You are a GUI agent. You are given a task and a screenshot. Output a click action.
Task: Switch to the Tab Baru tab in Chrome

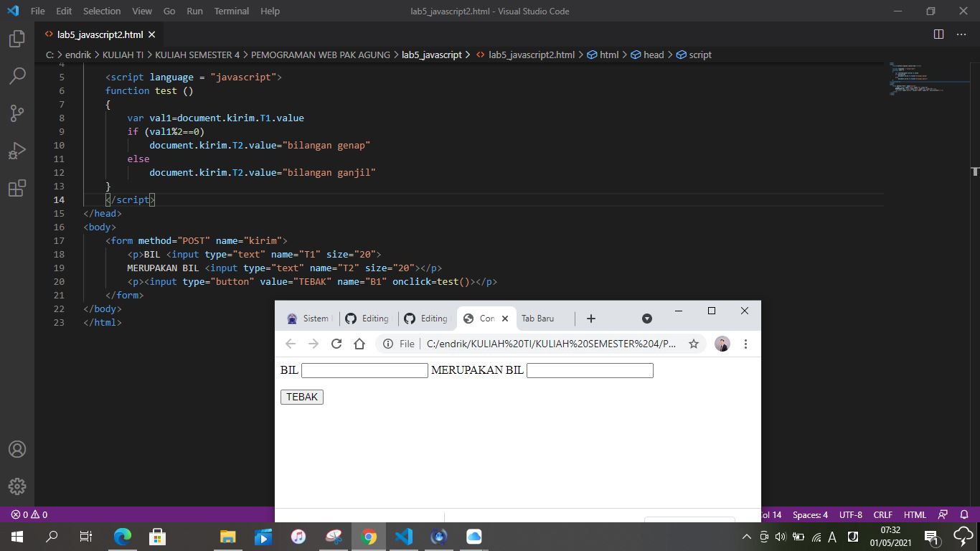[x=537, y=318]
